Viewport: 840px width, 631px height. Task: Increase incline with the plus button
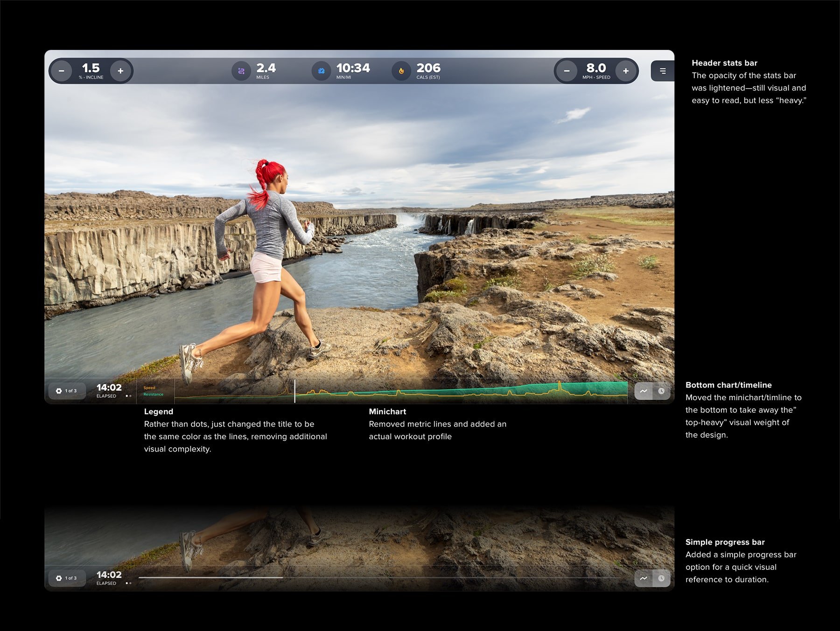tap(120, 71)
